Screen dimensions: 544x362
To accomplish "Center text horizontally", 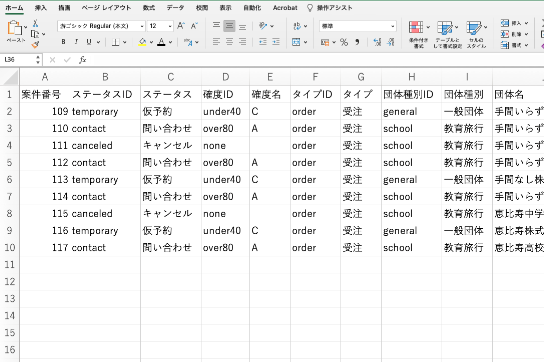I will tap(229, 42).
